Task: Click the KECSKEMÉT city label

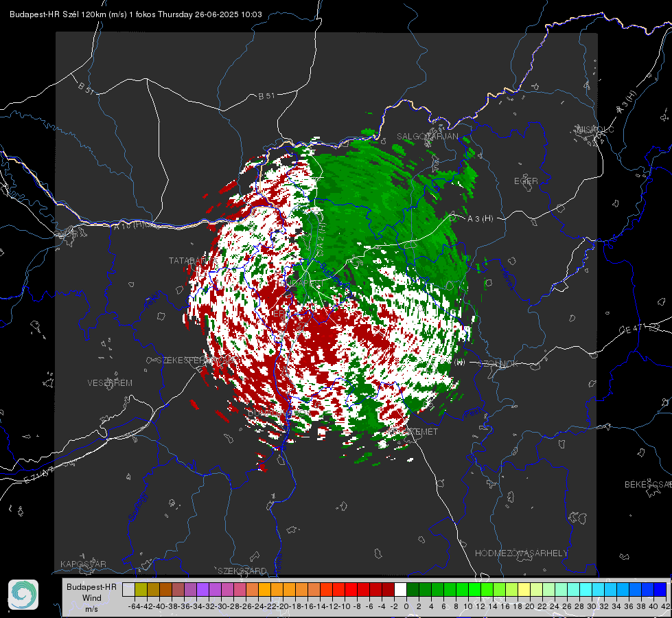Action: tap(413, 431)
